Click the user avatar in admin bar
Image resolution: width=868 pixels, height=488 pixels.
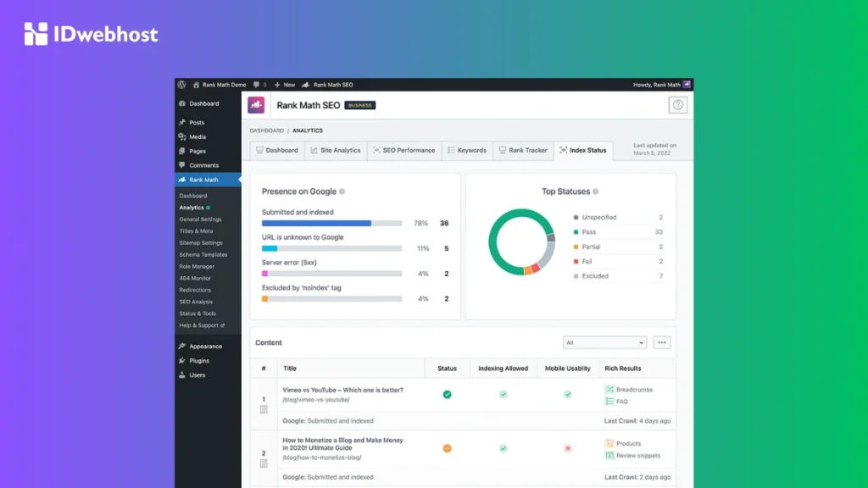687,85
